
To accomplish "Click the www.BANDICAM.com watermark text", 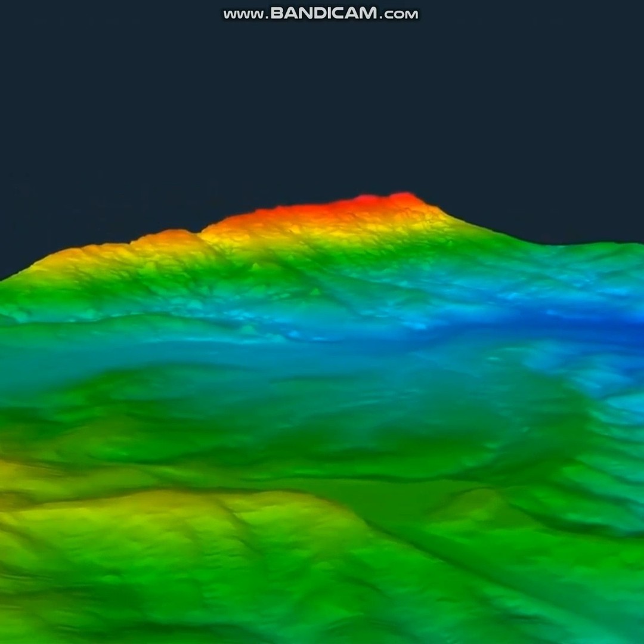I will pos(321,14).
